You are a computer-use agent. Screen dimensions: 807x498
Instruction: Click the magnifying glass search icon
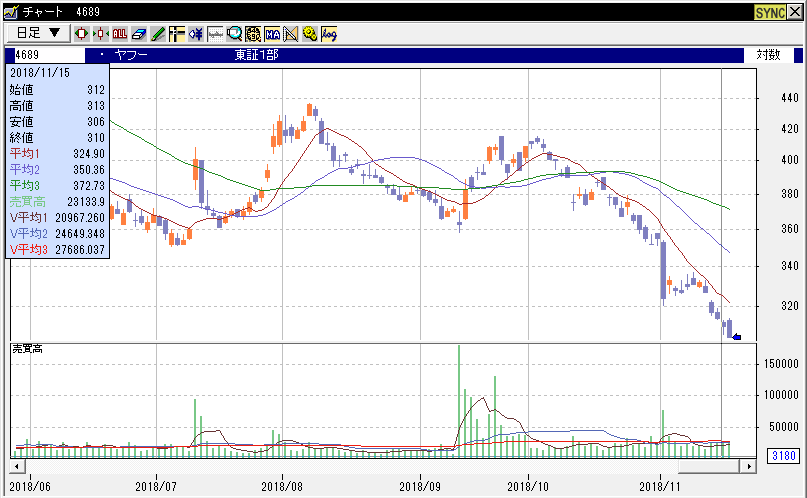[234, 33]
